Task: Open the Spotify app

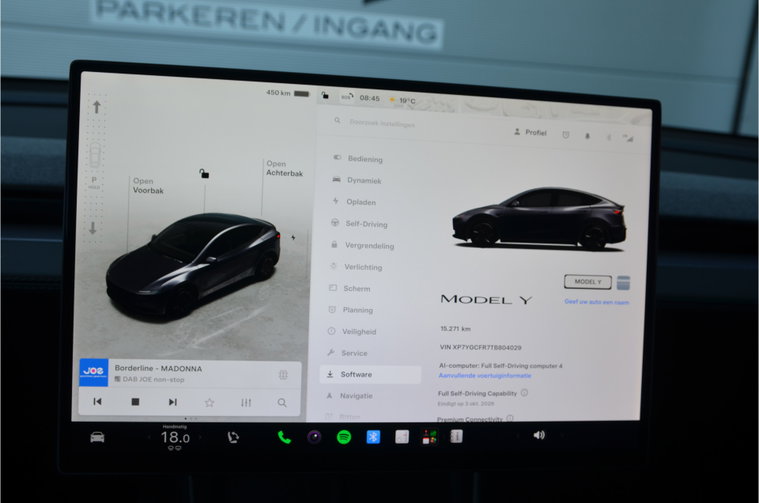Action: point(344,437)
